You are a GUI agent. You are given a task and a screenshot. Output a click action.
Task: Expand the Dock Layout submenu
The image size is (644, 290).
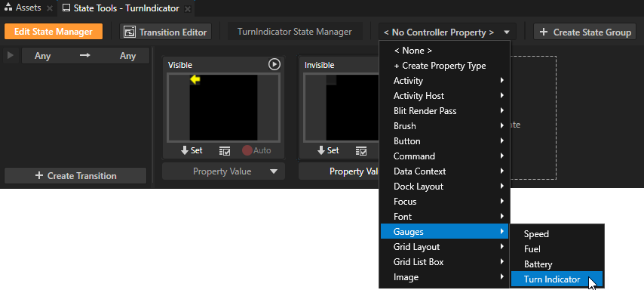click(444, 187)
